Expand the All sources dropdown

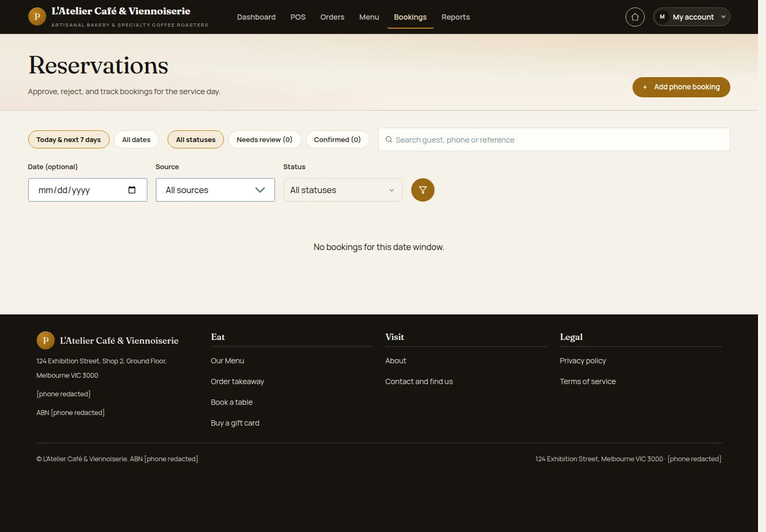[x=215, y=190]
